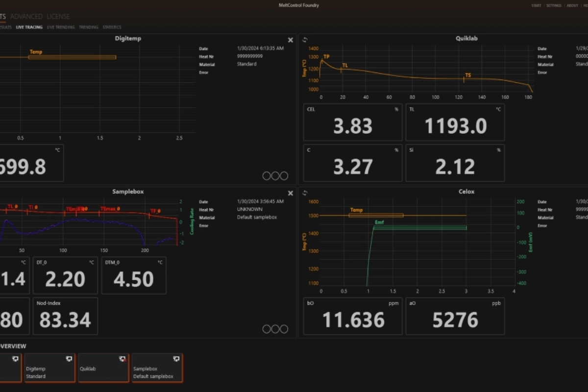Screen dimensions: 588x392
Task: Click the Settings link in the top bar
Action: pos(554,6)
